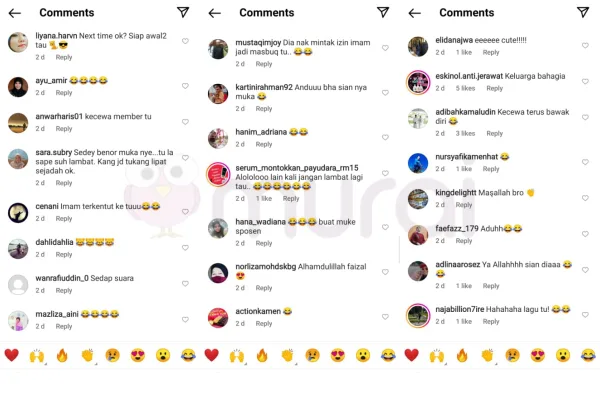Go back from middle Comments panel
600x400 pixels.
[215, 13]
